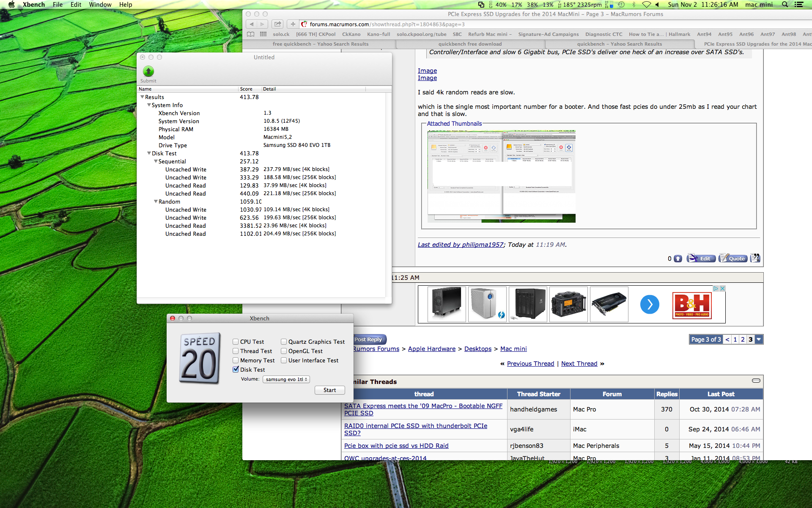This screenshot has height=508, width=812.
Task: Open the Help menu
Action: (x=126, y=5)
